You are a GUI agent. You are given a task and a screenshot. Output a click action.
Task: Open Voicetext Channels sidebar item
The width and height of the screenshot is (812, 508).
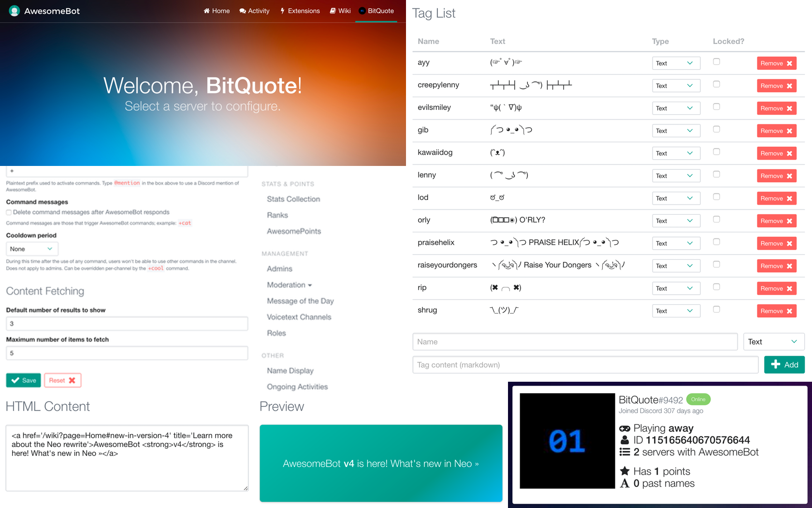(x=299, y=317)
